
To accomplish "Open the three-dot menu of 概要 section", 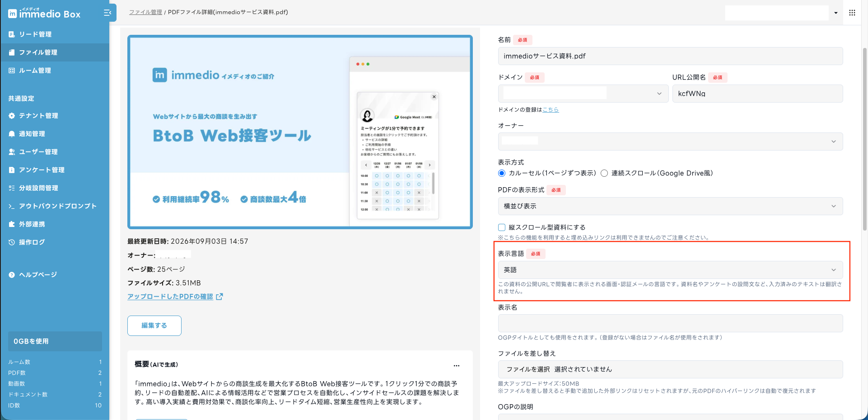I will pyautogui.click(x=457, y=365).
